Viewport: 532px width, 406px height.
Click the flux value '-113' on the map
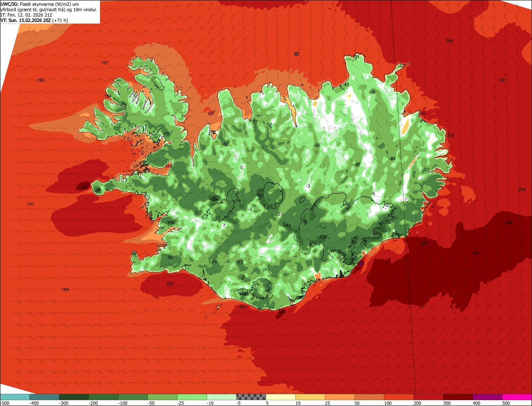pos(239,262)
